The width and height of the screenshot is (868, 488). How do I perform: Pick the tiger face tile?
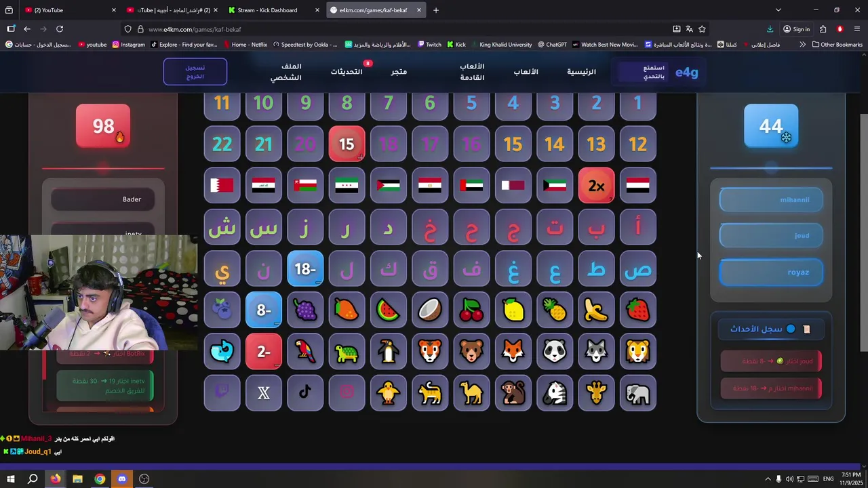tap(430, 352)
